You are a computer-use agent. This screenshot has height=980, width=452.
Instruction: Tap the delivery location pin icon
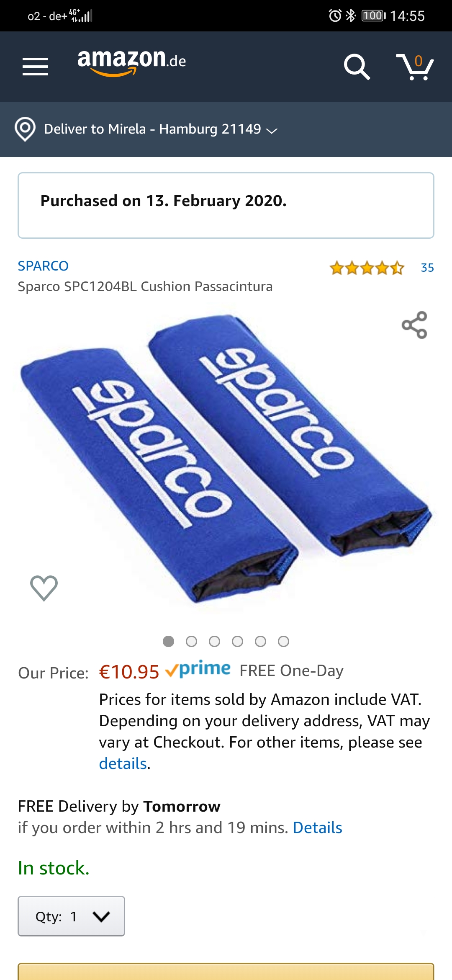click(25, 129)
